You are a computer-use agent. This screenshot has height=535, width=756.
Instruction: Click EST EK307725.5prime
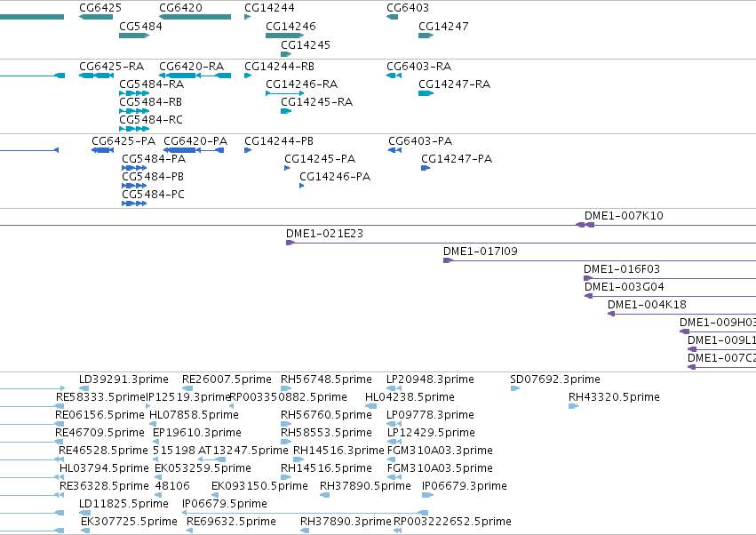[129, 522]
